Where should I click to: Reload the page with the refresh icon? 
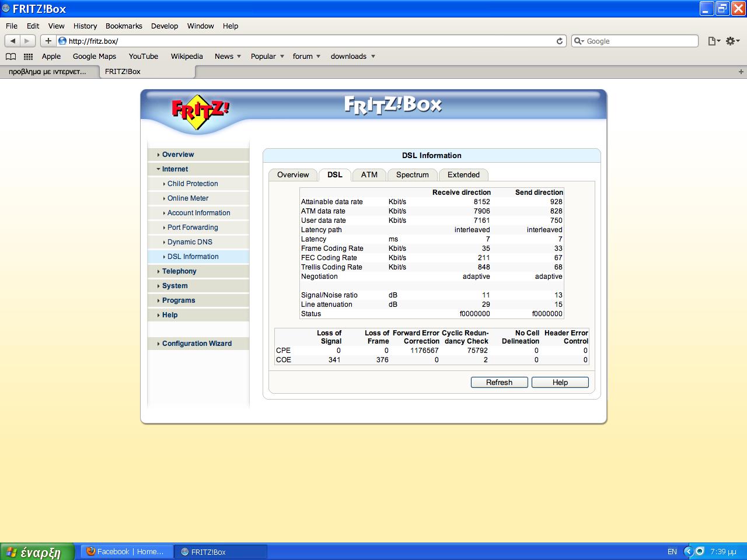559,41
